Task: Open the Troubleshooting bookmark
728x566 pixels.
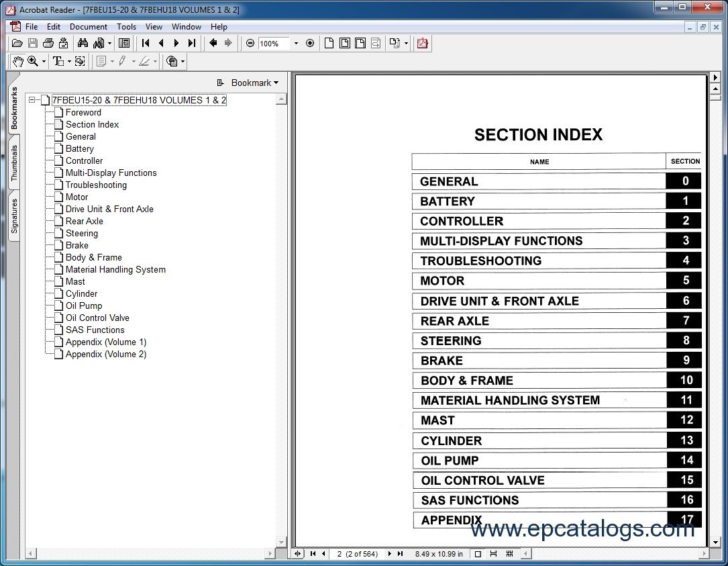Action: [96, 185]
